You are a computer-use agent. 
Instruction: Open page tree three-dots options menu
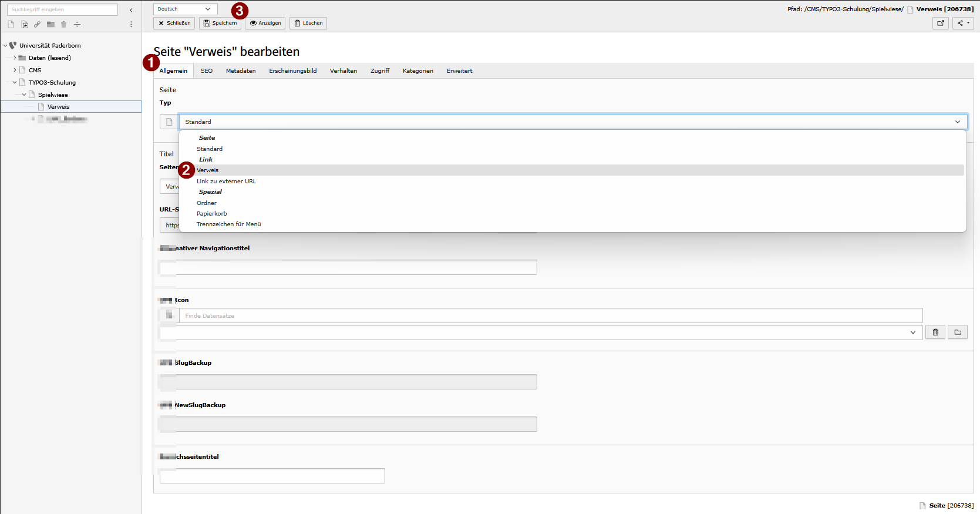(x=131, y=24)
